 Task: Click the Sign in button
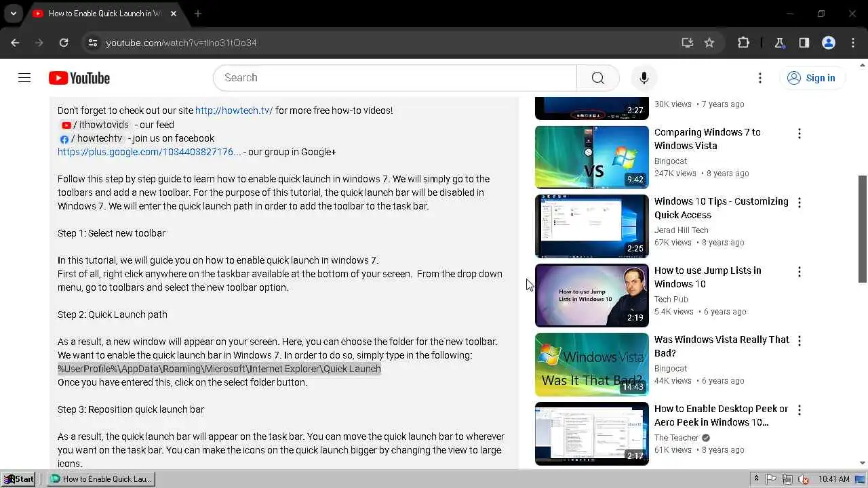tap(812, 78)
